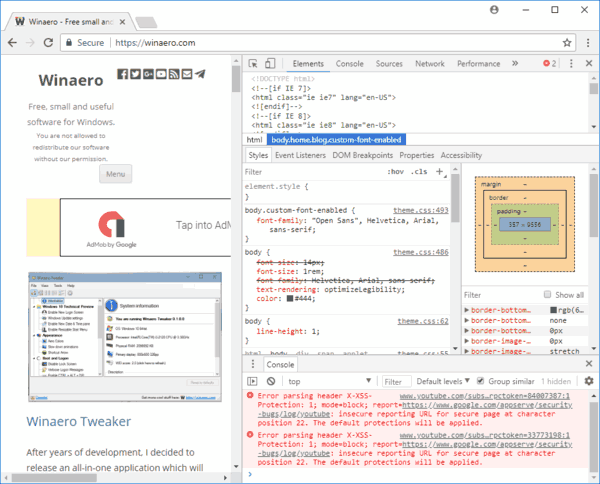
Task: Click the AdMob by Google banner
Action: point(145,227)
